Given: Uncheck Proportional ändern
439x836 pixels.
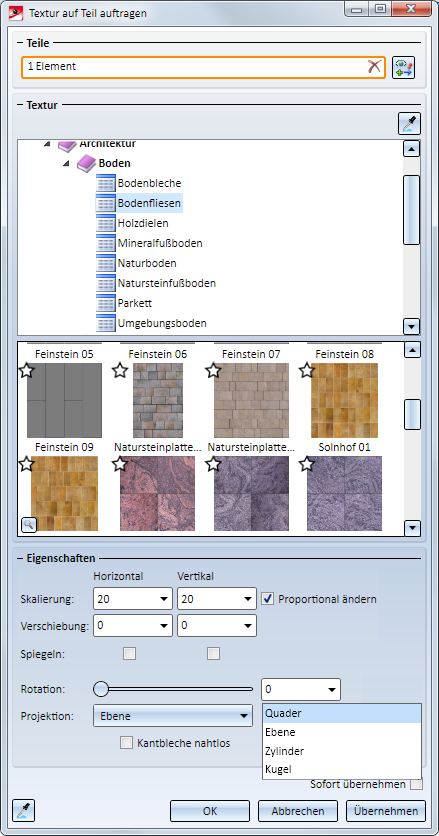Looking at the screenshot, I should (267, 599).
